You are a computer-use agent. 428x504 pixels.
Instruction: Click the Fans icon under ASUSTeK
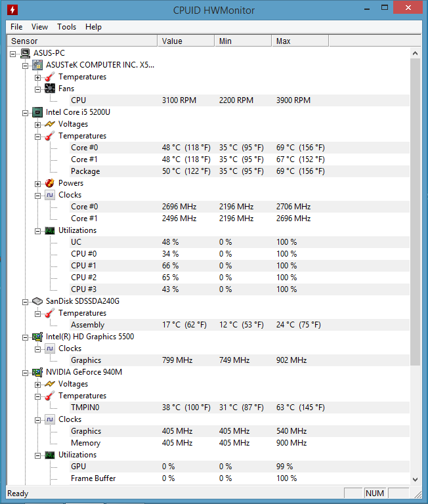50,89
